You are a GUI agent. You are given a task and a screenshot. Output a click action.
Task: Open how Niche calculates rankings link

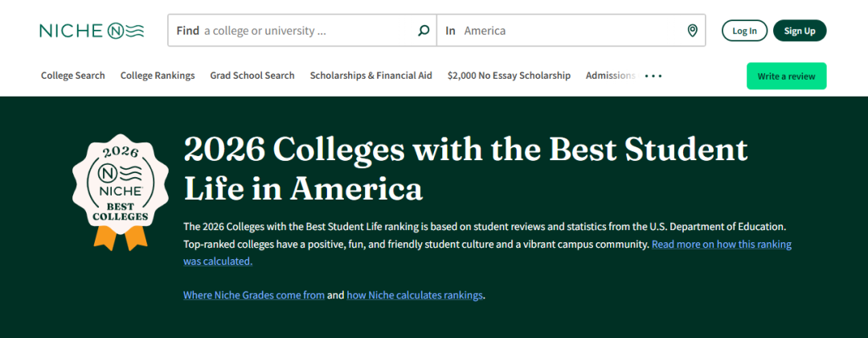(x=415, y=295)
